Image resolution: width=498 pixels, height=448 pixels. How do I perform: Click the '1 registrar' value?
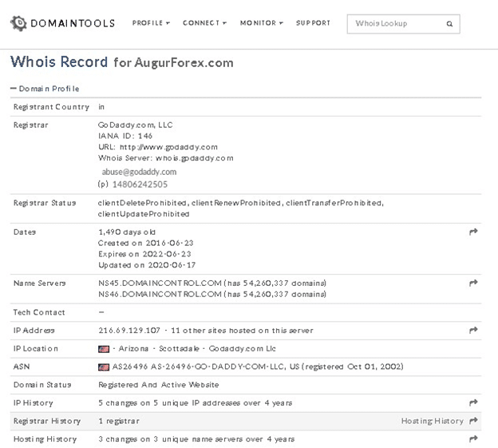point(119,421)
